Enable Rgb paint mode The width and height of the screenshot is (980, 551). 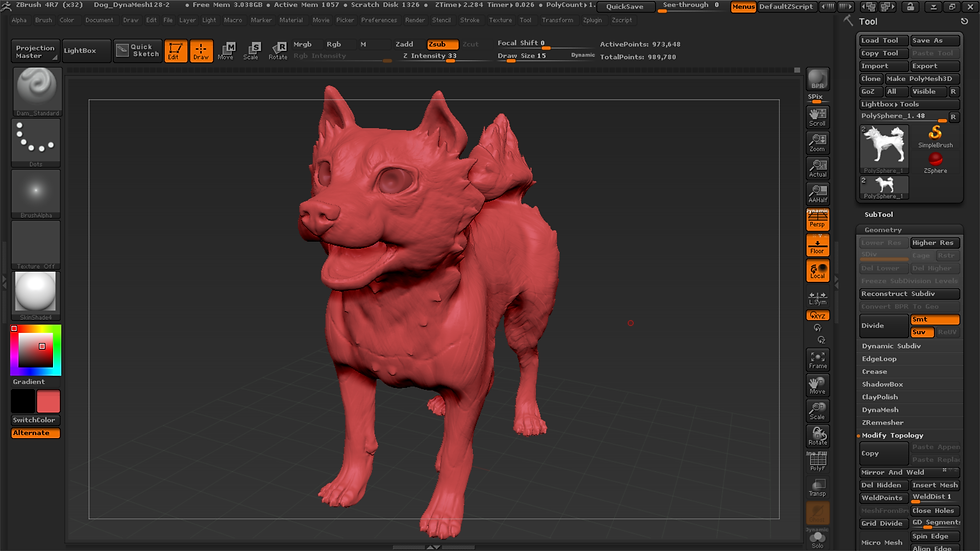click(334, 44)
